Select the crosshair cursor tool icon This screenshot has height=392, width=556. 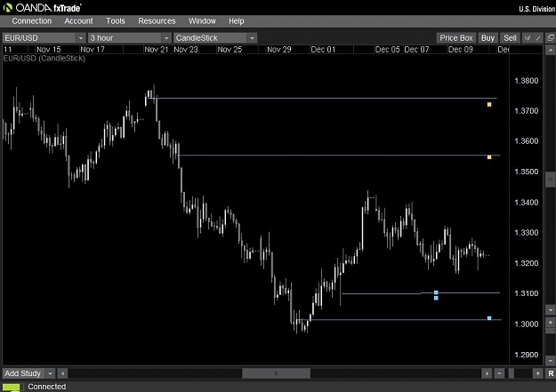tap(528, 38)
